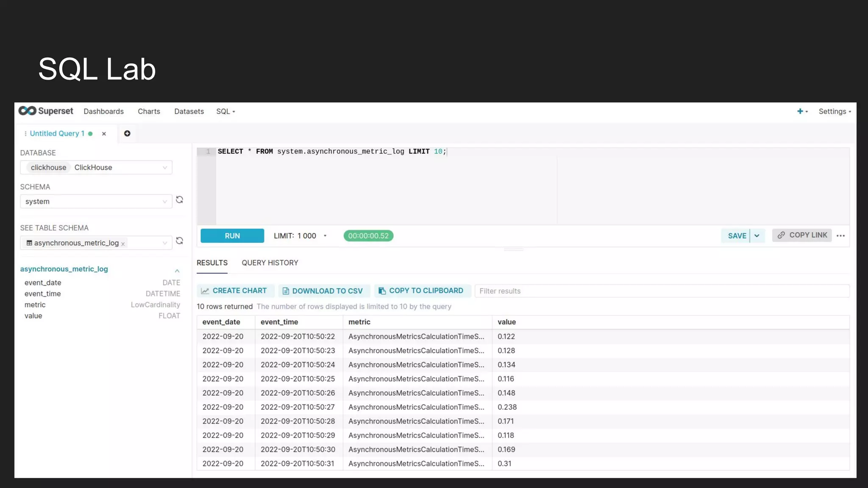Refresh the schema list
This screenshot has height=488, width=868.
(180, 200)
